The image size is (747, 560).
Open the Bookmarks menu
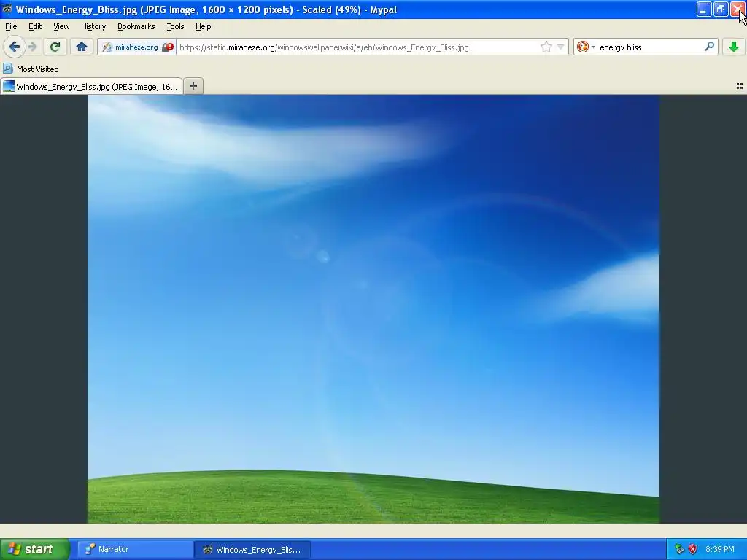tap(136, 26)
